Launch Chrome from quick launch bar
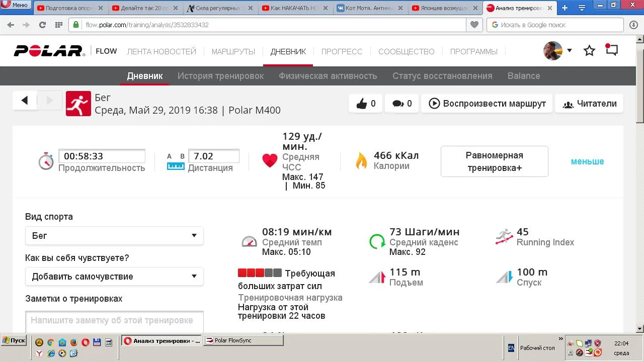This screenshot has width=644, height=362. coord(50,342)
